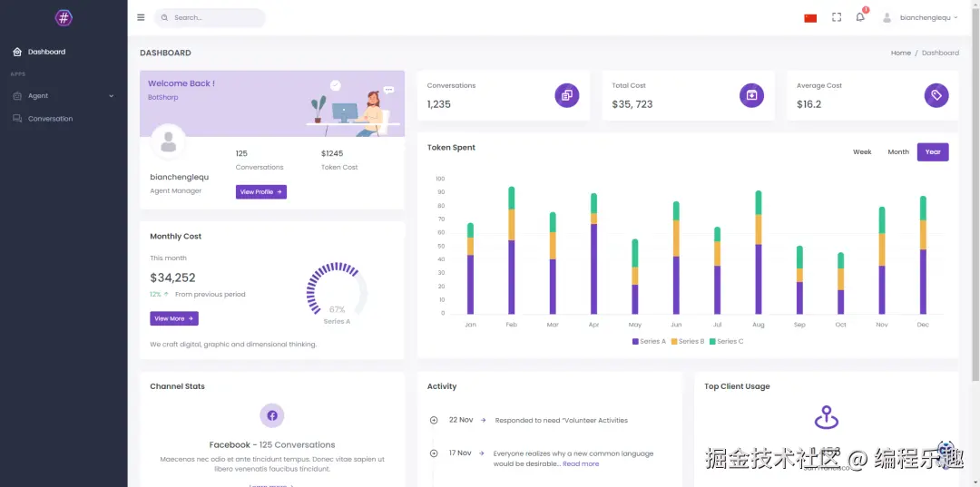
Task: Select the Agent sidebar menu label
Action: point(38,96)
